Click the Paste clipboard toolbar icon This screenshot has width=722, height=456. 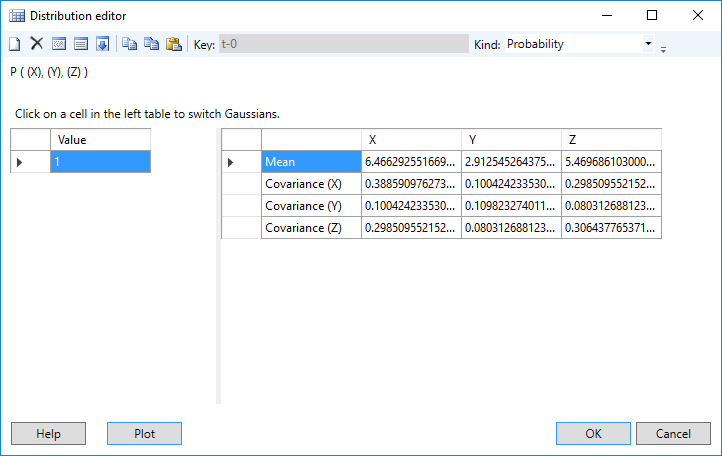pos(173,44)
